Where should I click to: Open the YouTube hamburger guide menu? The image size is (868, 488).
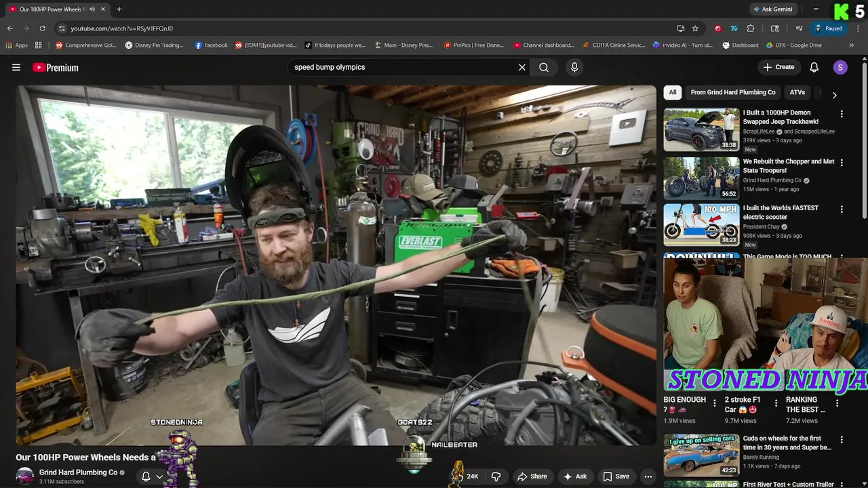[16, 67]
